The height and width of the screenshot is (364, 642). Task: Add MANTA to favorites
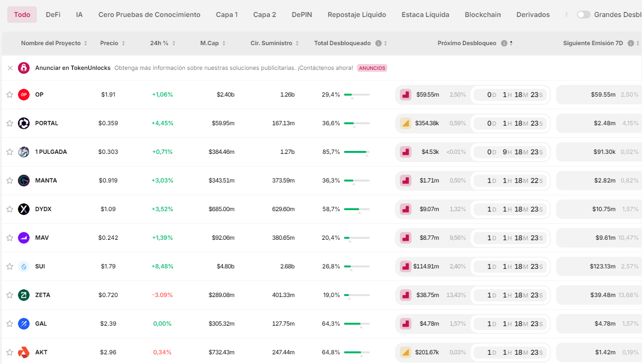point(10,181)
